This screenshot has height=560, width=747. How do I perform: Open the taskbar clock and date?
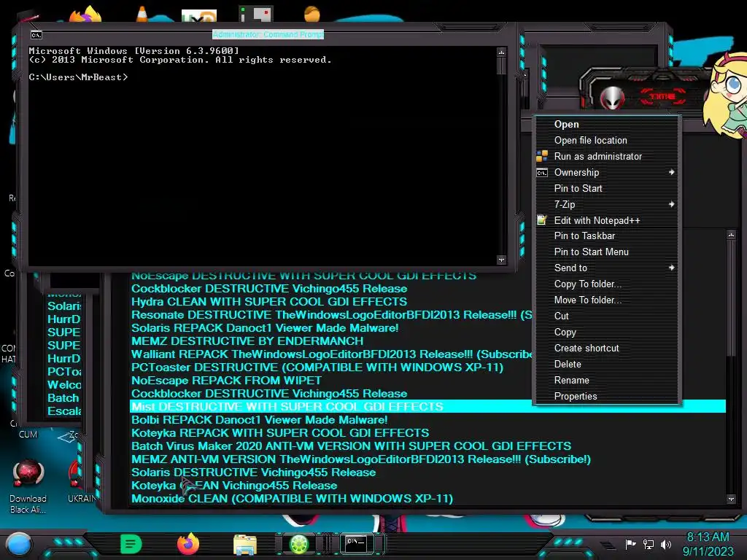coord(708,544)
